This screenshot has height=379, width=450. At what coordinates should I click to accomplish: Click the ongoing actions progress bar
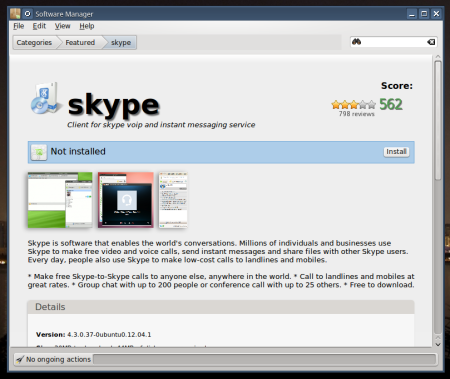[265, 359]
